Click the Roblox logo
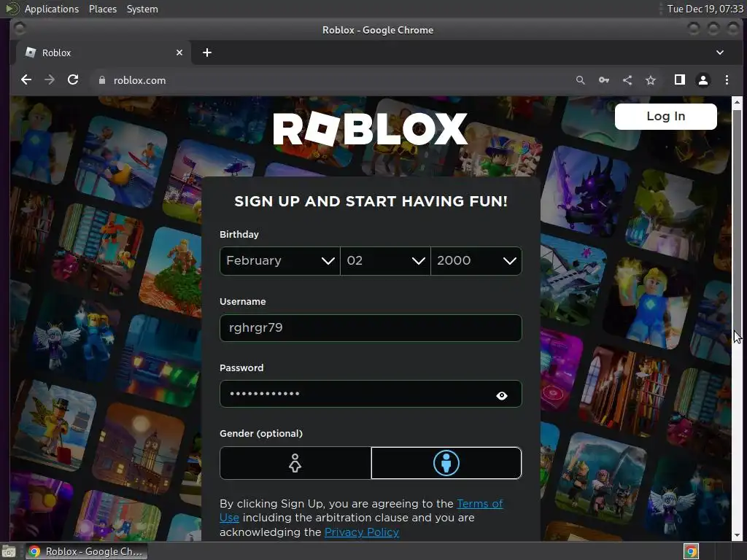Screen dimensions: 747x560 370,129
